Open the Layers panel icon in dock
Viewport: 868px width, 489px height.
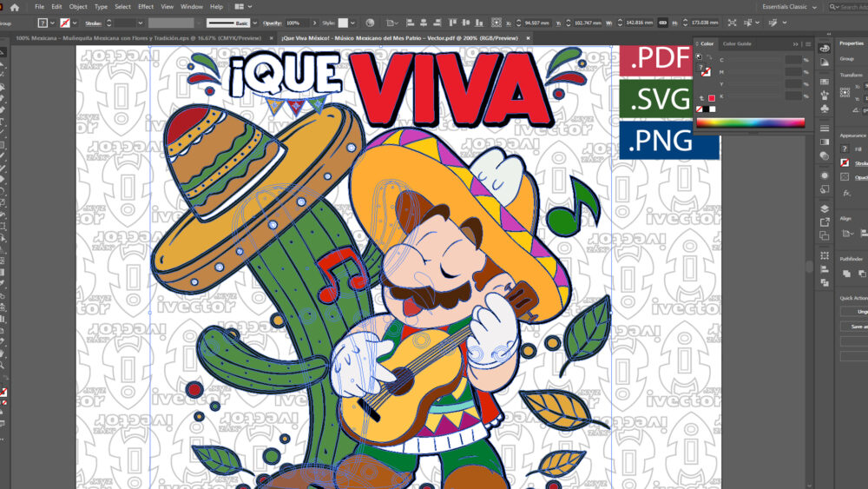(x=825, y=208)
